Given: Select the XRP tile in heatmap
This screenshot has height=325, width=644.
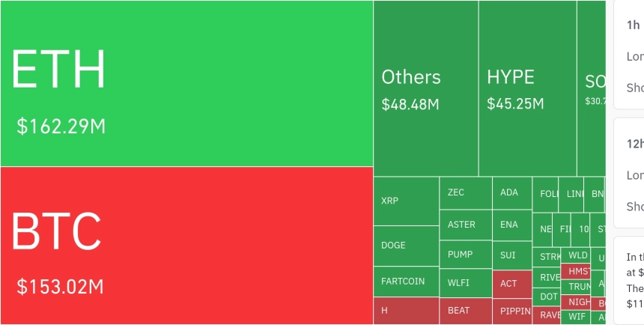Looking at the screenshot, I should [406, 201].
